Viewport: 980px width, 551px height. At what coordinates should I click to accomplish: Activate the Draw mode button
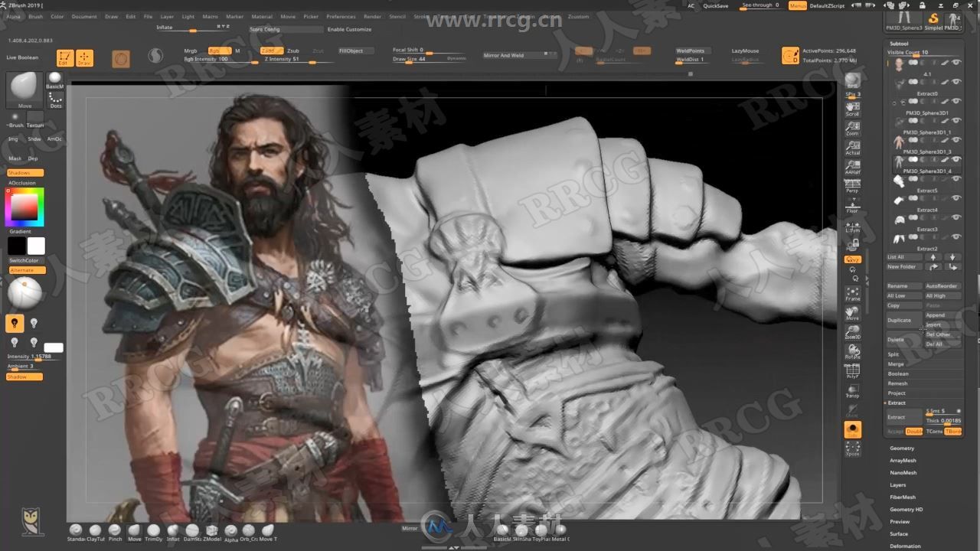[x=85, y=58]
